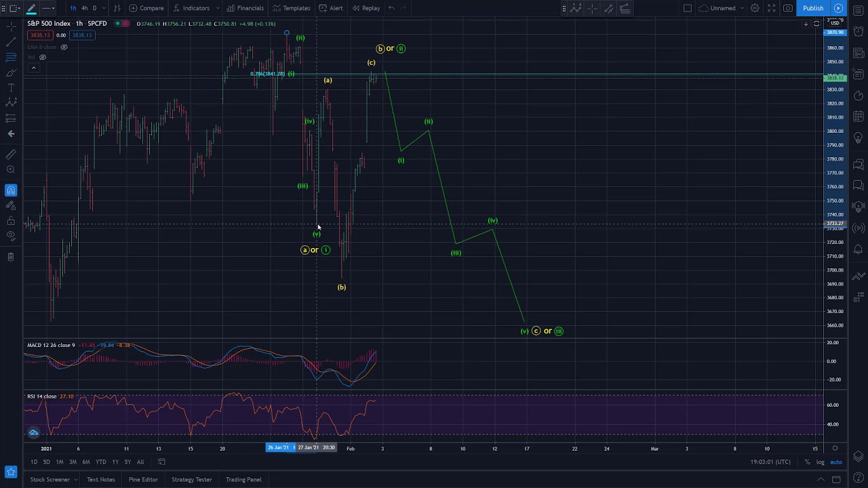Open Trading Panel tab
Viewport: 868px width, 488px height.
[243, 479]
